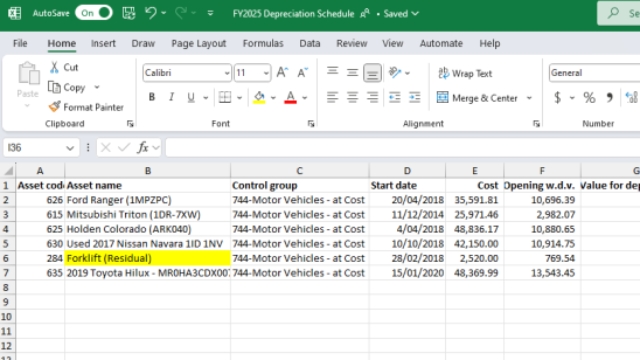Screen dimensions: 640x360
Task: Switch to the View tab
Action: [x=393, y=43]
